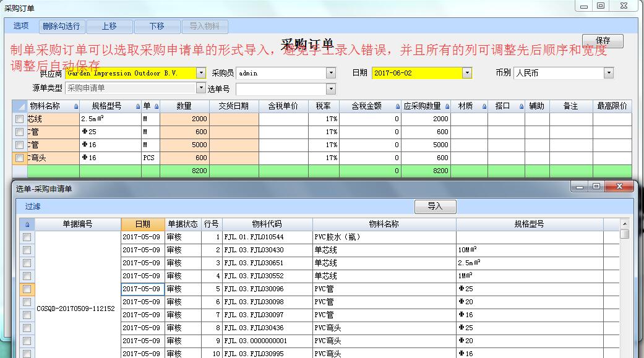
Task: Click document number CGSQD-20170509-112152
Action: 76,309
